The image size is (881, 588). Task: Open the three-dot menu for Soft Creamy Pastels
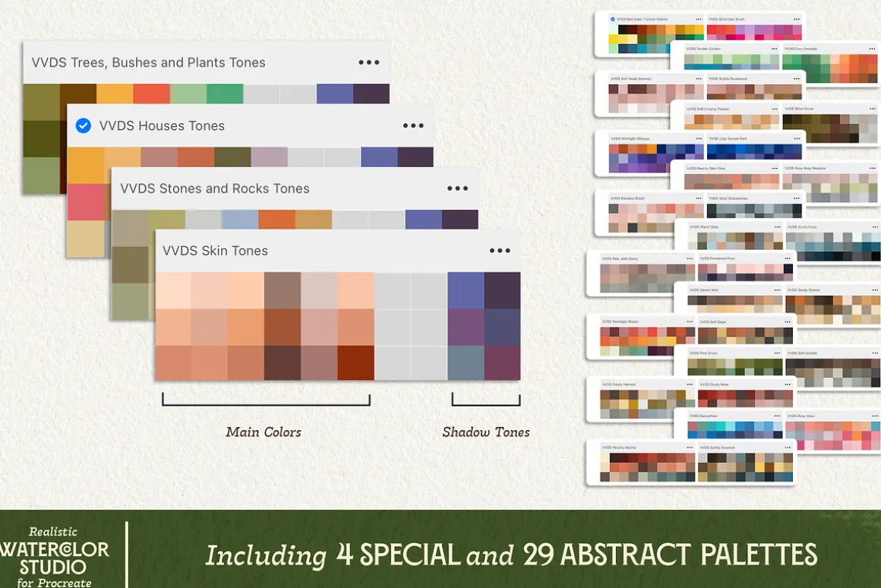[x=774, y=109]
